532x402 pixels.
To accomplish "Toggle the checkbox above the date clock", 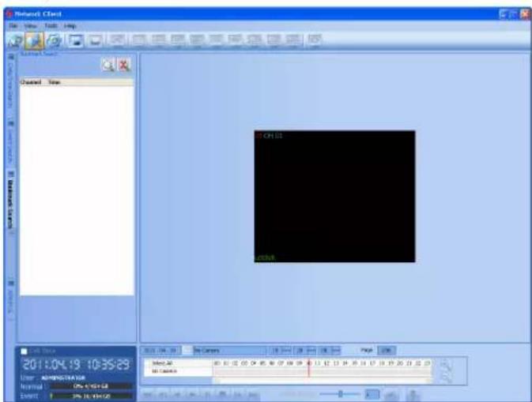I will (24, 351).
